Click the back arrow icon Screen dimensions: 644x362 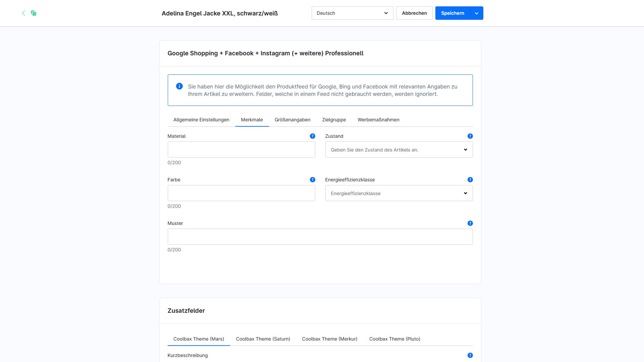coord(23,13)
